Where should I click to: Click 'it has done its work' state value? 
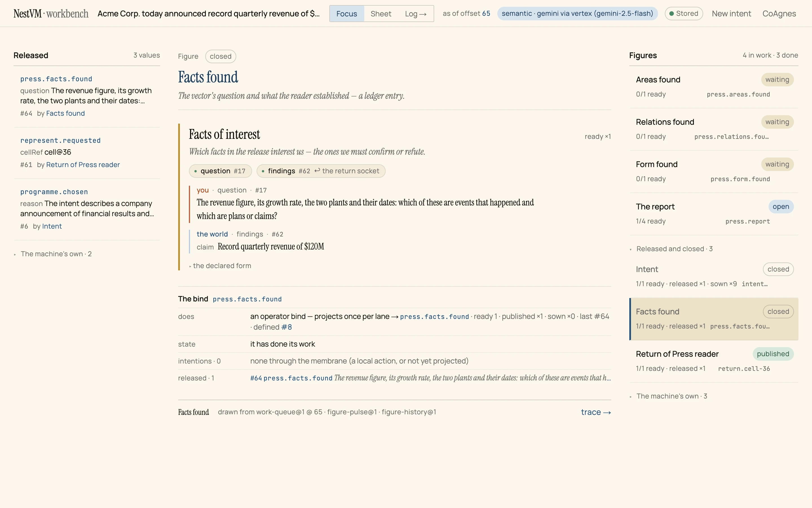point(283,344)
